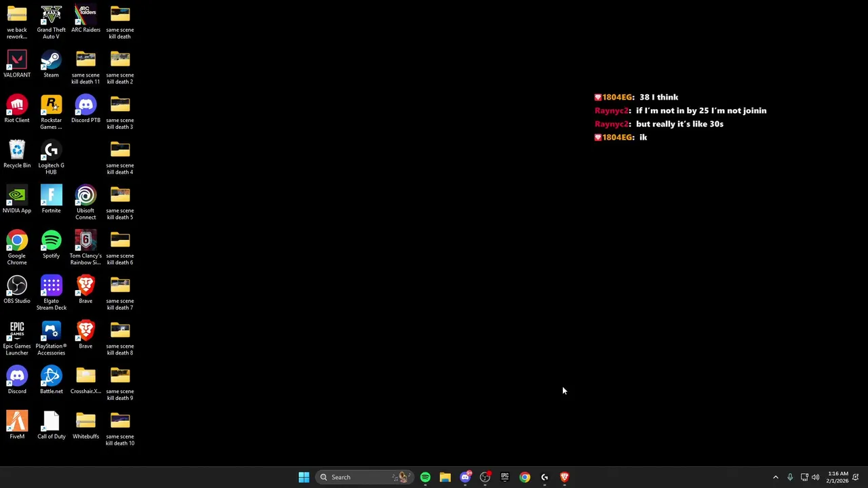The height and width of the screenshot is (488, 868).
Task: Click the taskbar Search box
Action: click(365, 477)
